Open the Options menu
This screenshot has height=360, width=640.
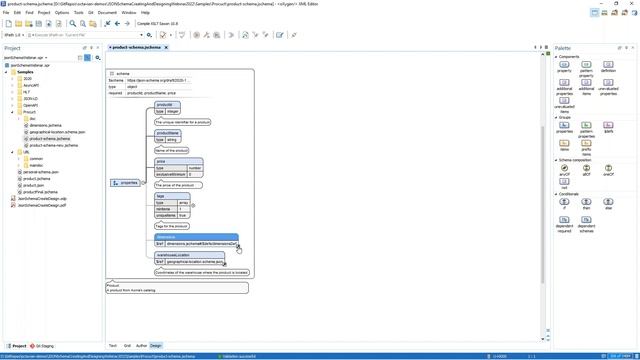point(62,13)
